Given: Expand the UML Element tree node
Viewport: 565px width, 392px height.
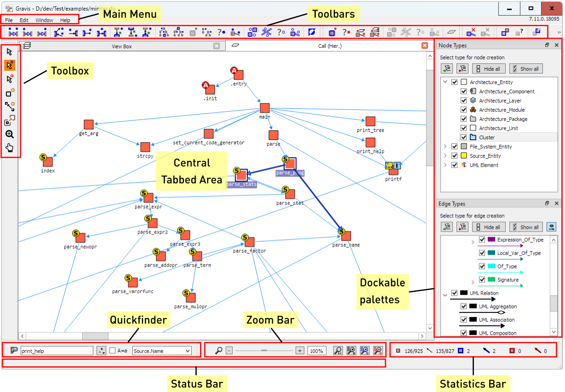Looking at the screenshot, I should pos(445,165).
